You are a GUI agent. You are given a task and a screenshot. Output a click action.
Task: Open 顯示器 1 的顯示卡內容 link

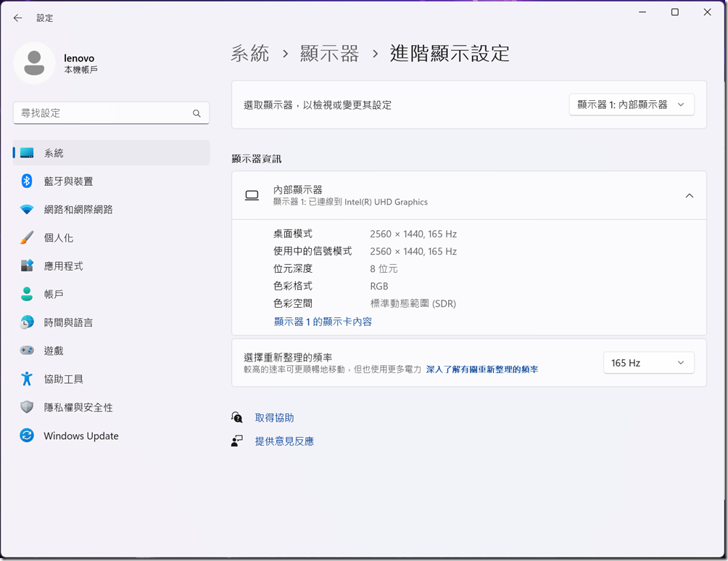tap(323, 322)
